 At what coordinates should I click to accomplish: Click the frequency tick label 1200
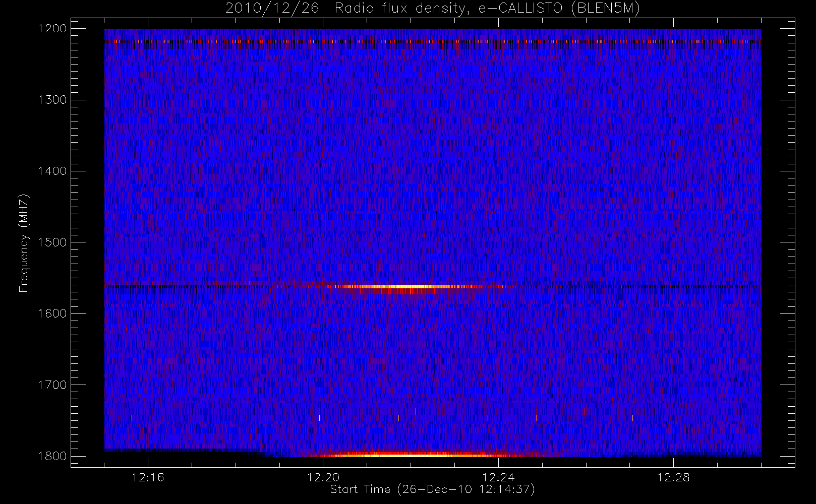tap(52, 28)
